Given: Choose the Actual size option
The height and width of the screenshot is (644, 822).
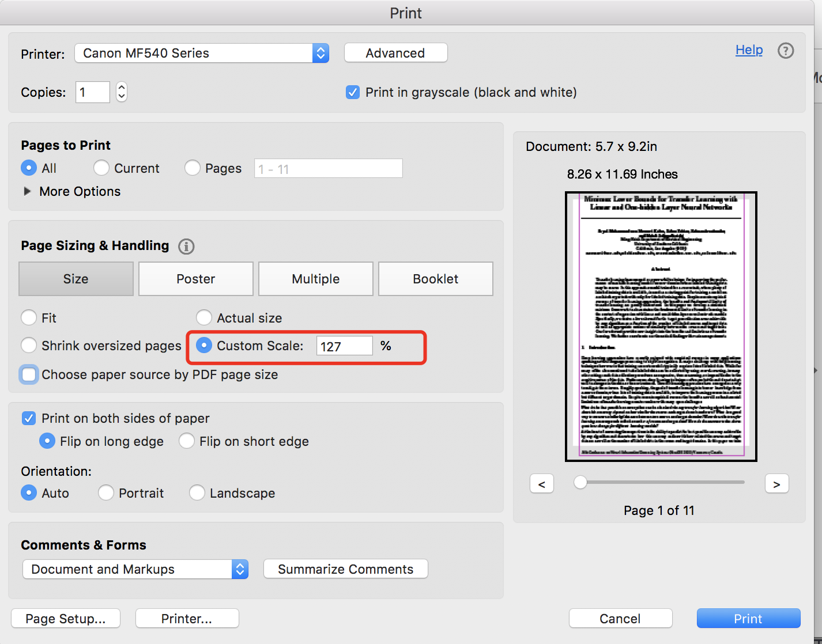Looking at the screenshot, I should (204, 318).
